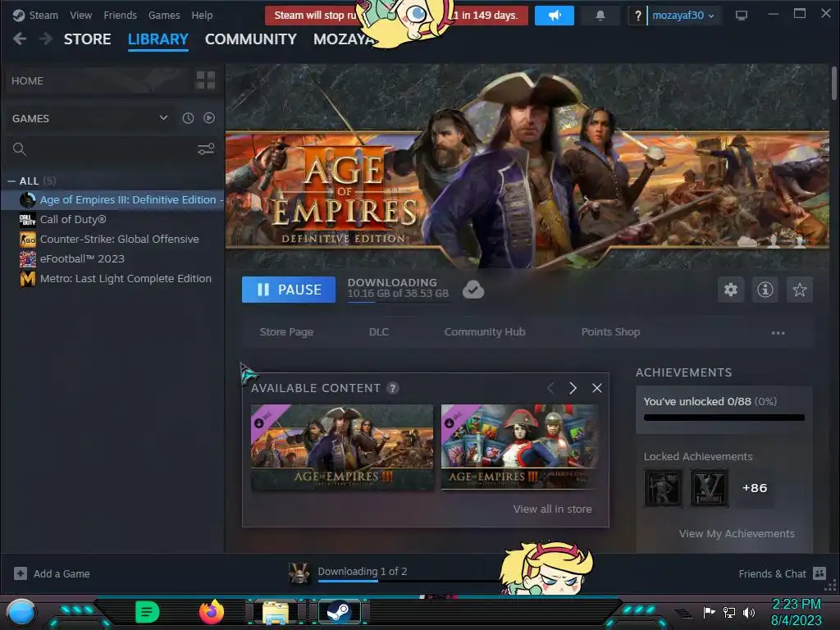Click the cloud sync status icon

coord(473,290)
